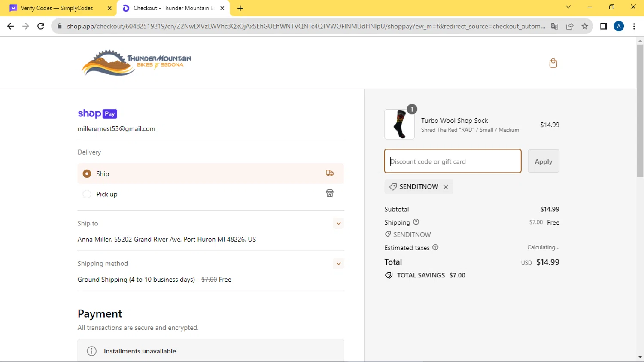Viewport: 644px width, 362px height.
Task: Expand the Ship to address section
Action: (x=339, y=223)
